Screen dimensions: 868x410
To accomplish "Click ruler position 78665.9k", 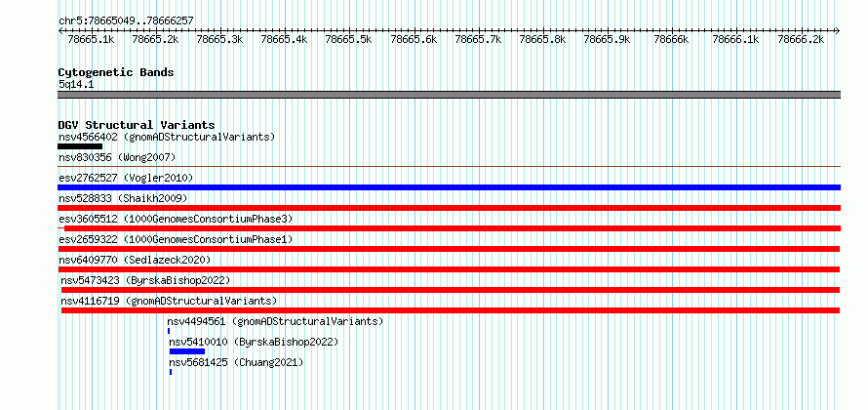I will [608, 39].
